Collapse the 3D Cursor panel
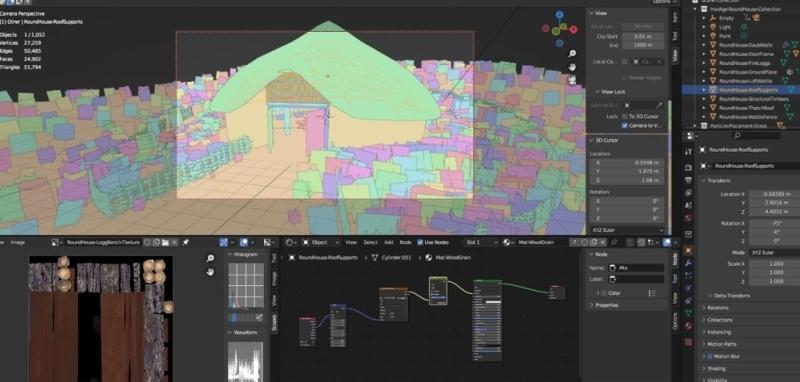 592,140
